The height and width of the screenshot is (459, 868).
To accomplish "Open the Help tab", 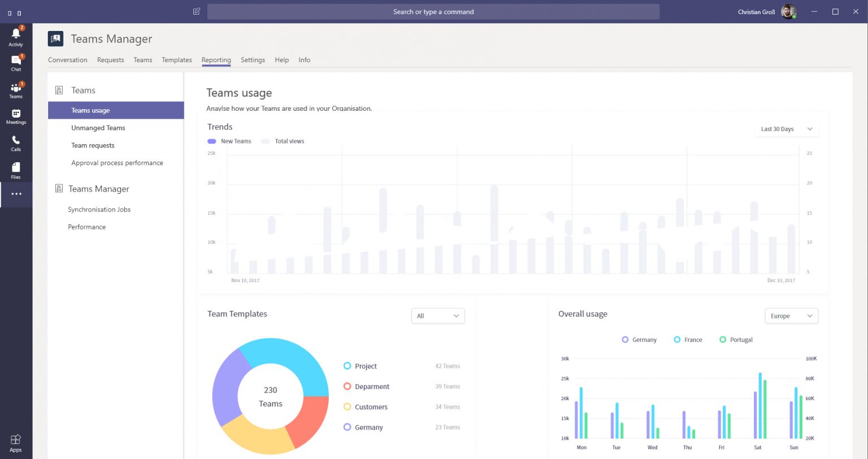I will 282,60.
